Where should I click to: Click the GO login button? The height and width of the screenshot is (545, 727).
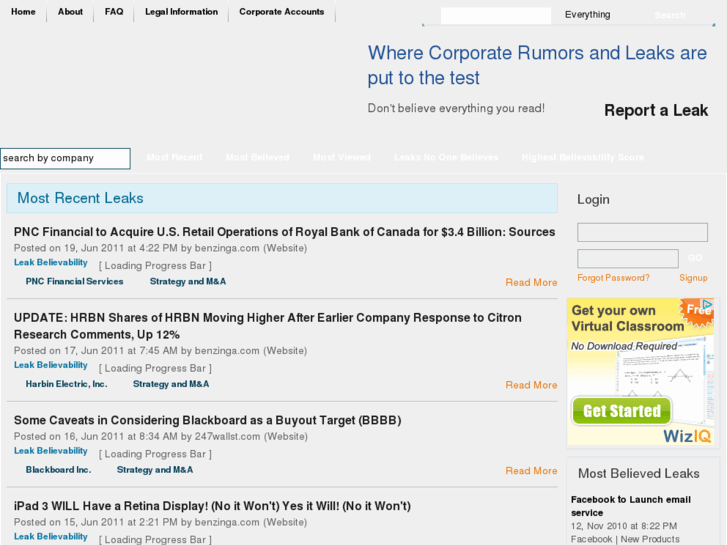pos(695,258)
